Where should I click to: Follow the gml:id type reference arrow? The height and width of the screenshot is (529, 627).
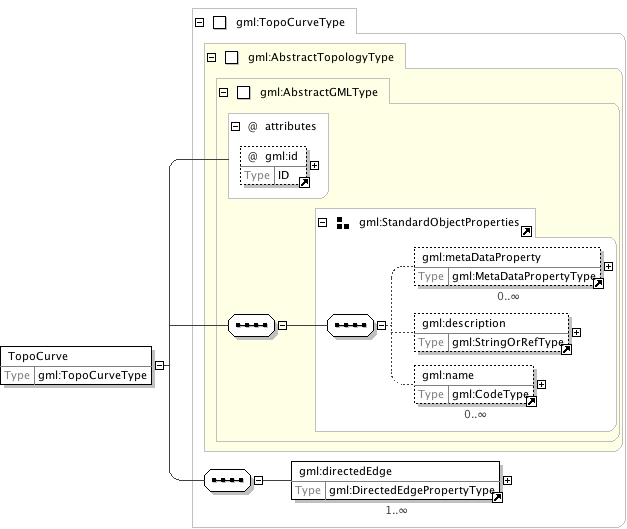pyautogui.click(x=304, y=183)
